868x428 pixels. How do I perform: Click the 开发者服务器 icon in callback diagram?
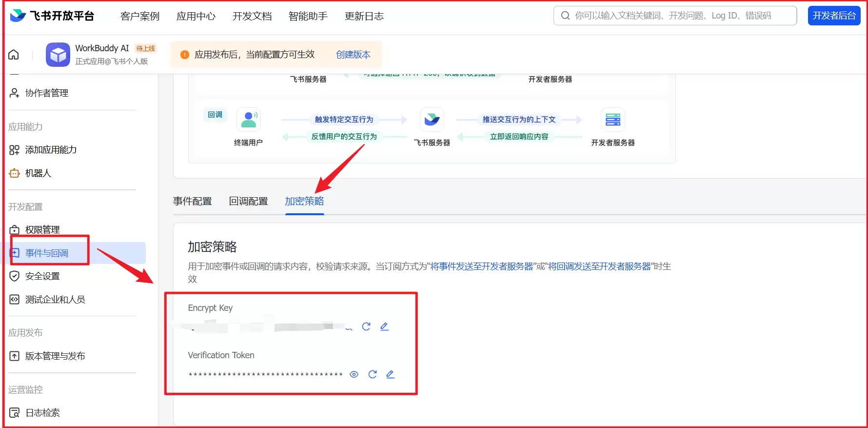coord(613,120)
